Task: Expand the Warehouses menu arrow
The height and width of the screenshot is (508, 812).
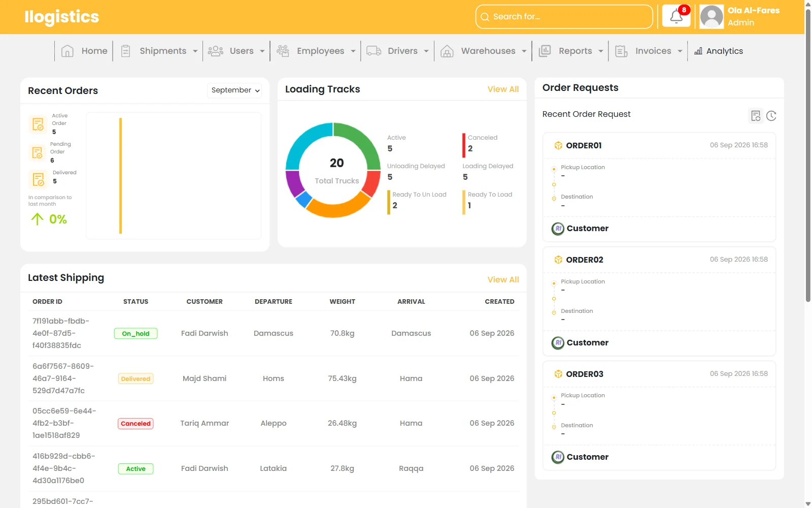Action: click(524, 51)
